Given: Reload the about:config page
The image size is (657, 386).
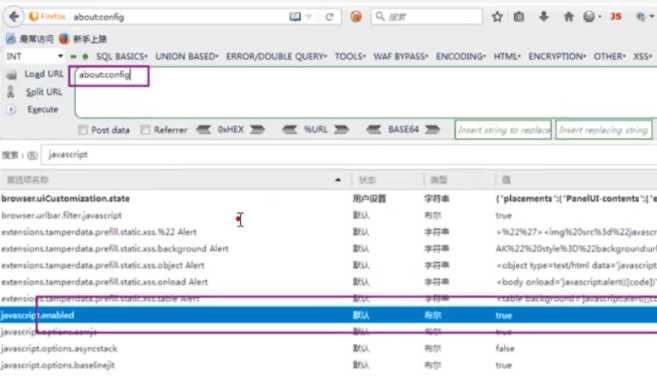Looking at the screenshot, I should (330, 17).
